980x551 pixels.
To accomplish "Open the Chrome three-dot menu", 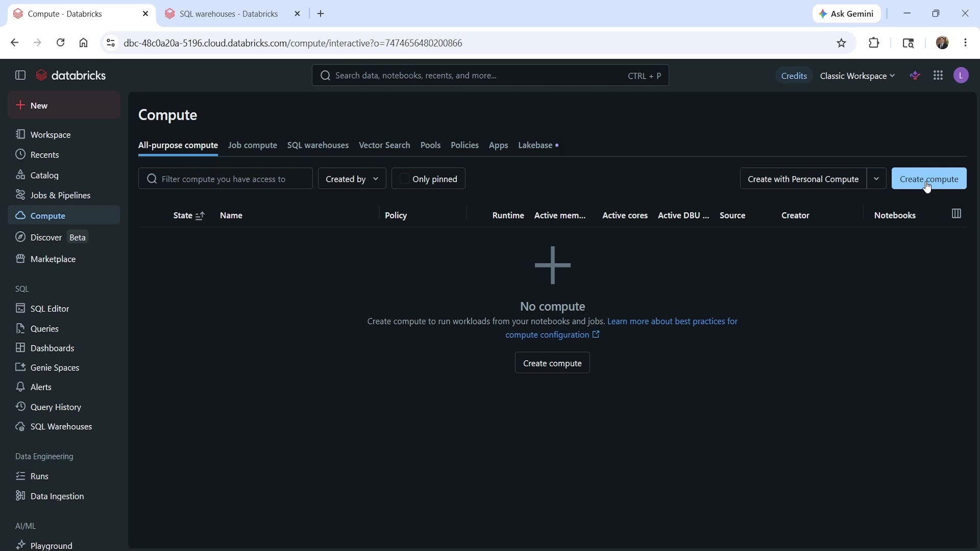I will coord(966,43).
